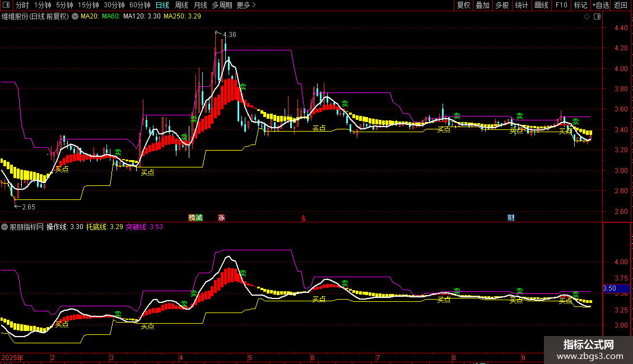Screen dimensions: 633x364
Task: Open F10 company information
Action: [x=561, y=5]
